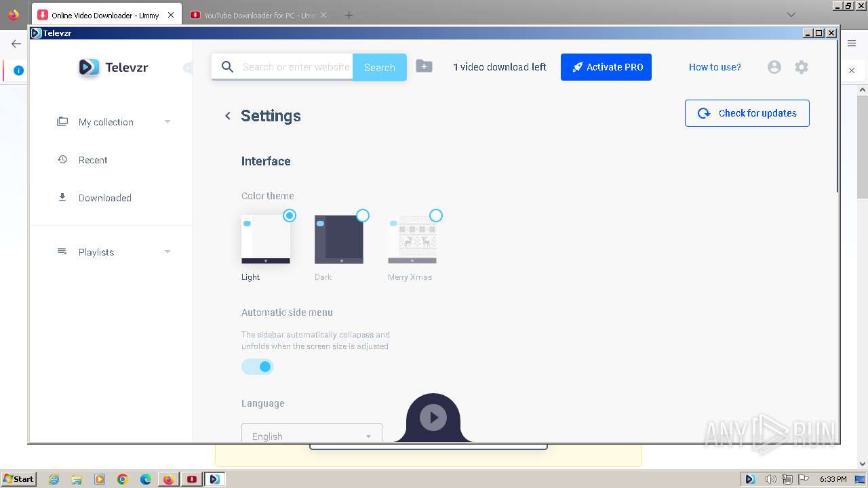Click Check for updates button
The image size is (868, 488).
747,113
